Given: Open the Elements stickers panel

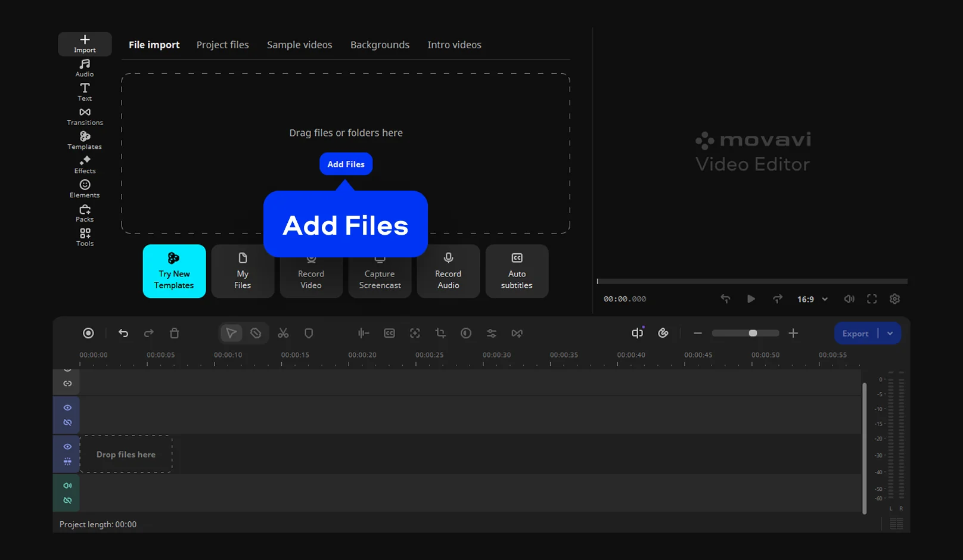Looking at the screenshot, I should point(85,189).
